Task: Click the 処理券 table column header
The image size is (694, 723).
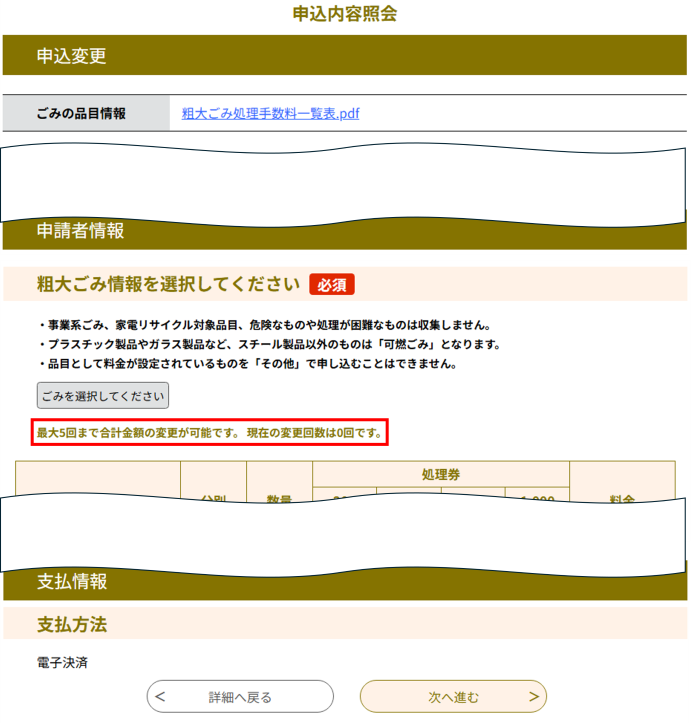Action: coord(441,474)
